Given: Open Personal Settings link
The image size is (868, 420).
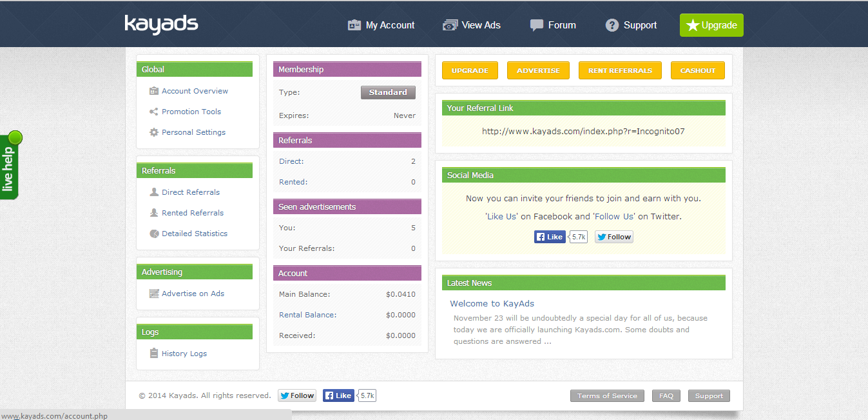Looking at the screenshot, I should [193, 132].
